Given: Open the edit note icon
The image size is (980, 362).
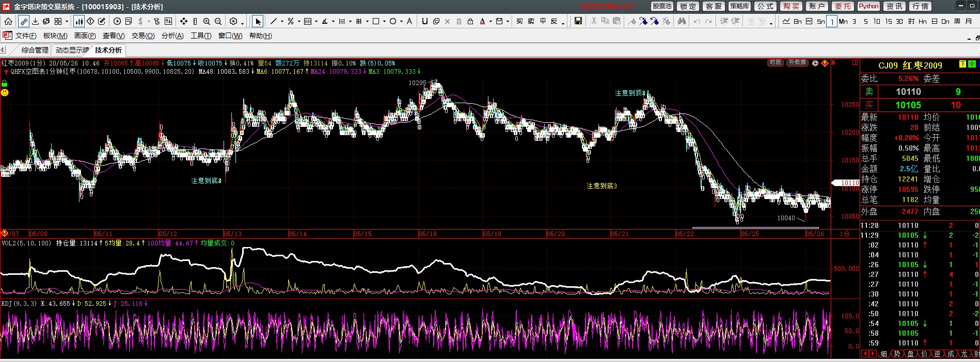Looking at the screenshot, I should click(x=102, y=21).
